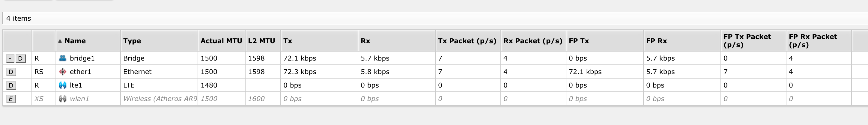Sort by Actual MTU column header
The width and height of the screenshot is (868, 125).
click(x=221, y=41)
